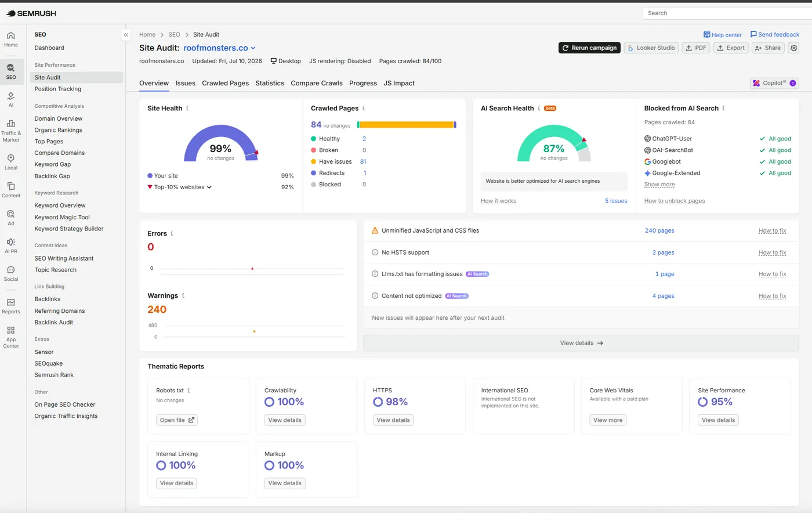
Task: Click the Share button
Action: click(x=768, y=48)
